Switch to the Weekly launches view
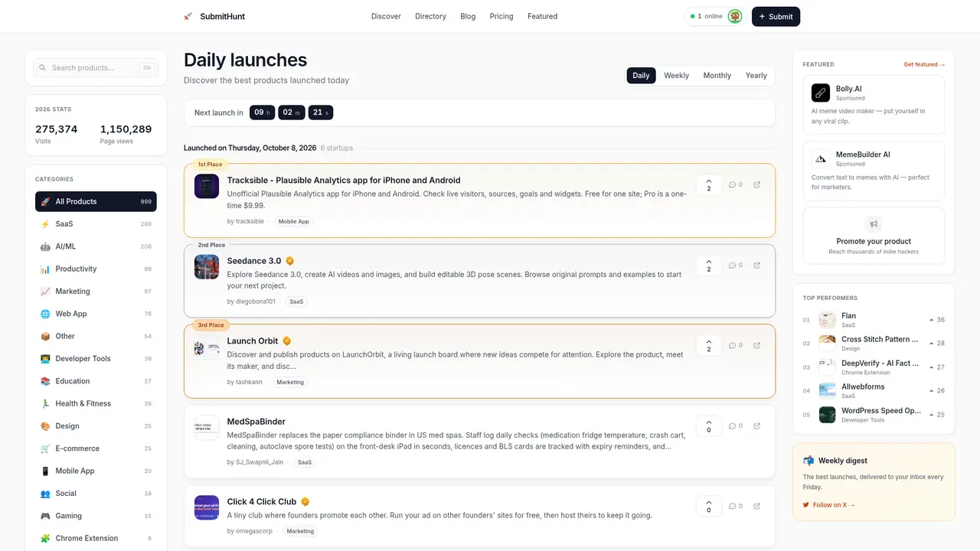This screenshot has height=551, width=980. point(676,76)
